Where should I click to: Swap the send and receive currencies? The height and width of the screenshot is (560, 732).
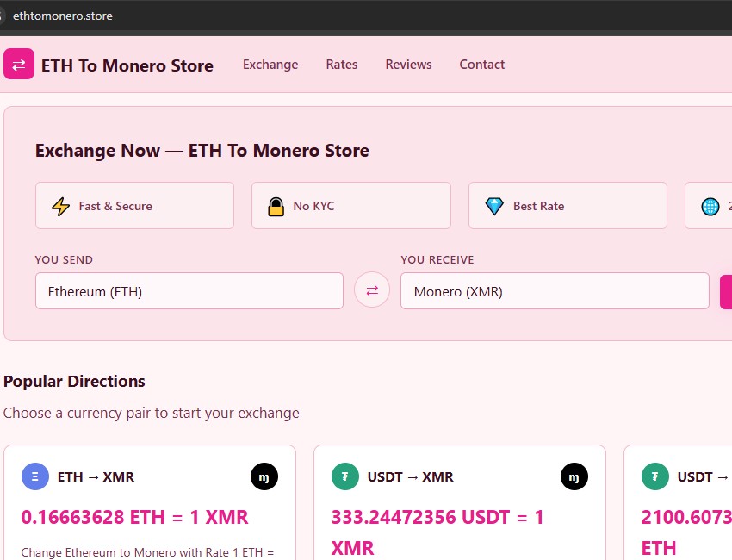[x=371, y=290]
